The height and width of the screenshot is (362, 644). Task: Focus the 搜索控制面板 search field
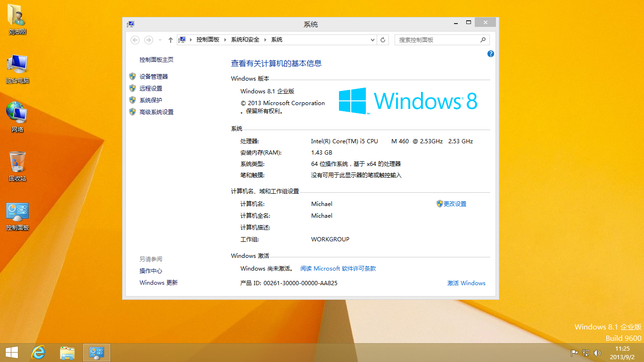tap(442, 40)
